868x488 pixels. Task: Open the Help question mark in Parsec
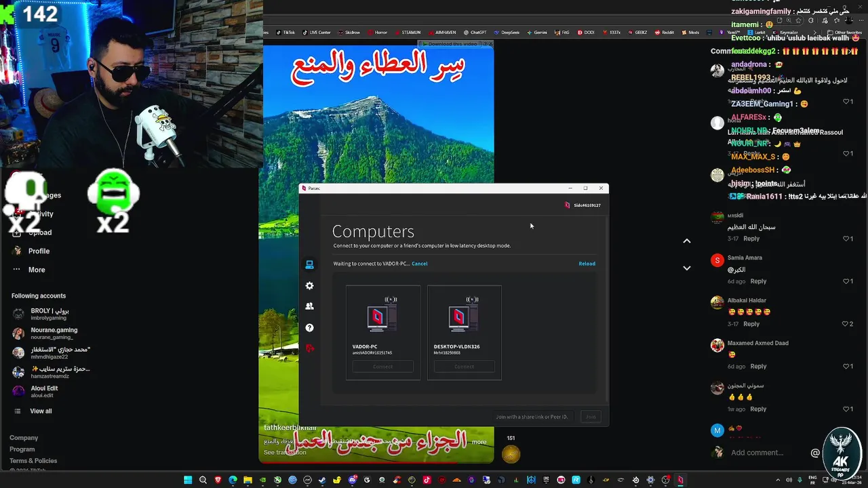[309, 328]
